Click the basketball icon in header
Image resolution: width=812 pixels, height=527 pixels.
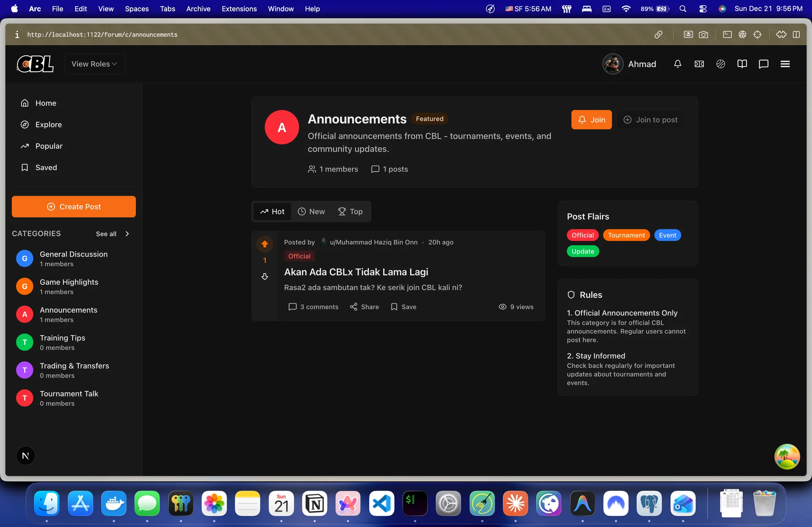click(721, 64)
